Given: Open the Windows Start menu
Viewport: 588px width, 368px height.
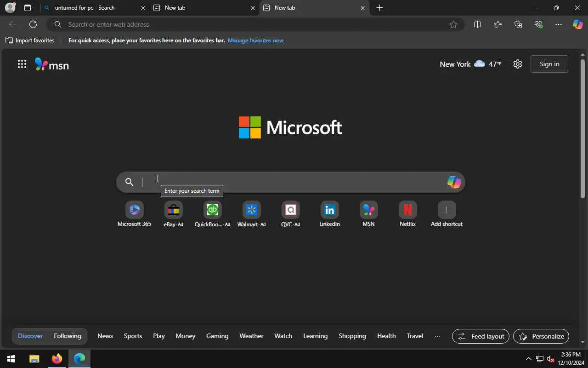Looking at the screenshot, I should coord(11,359).
